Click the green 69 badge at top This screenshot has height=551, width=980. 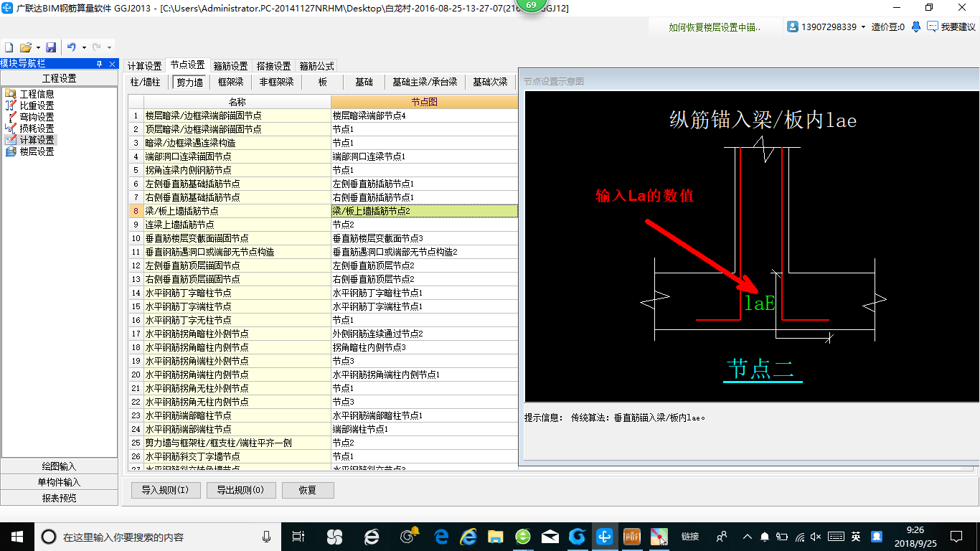(x=531, y=6)
